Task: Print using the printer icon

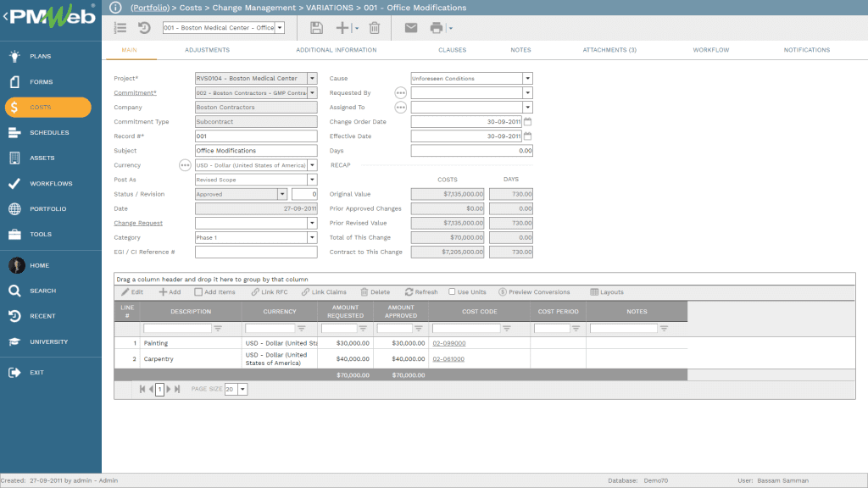Action: coord(437,28)
